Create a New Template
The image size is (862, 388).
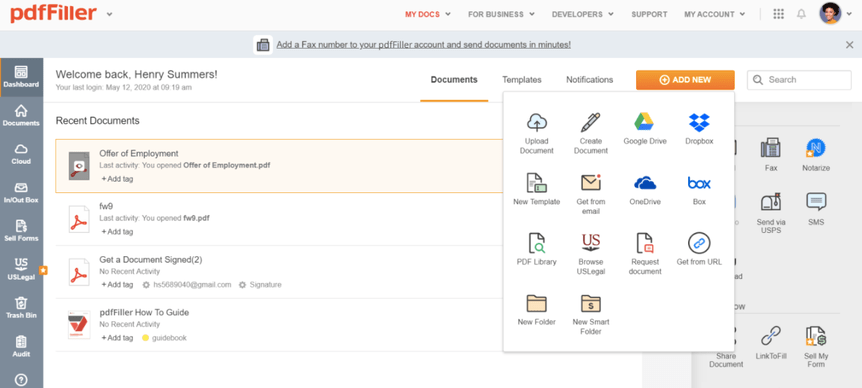tap(537, 189)
